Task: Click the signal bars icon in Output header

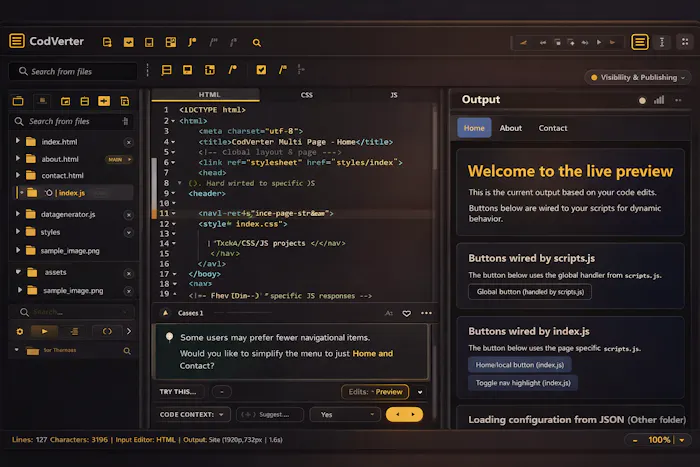Action: pos(659,100)
